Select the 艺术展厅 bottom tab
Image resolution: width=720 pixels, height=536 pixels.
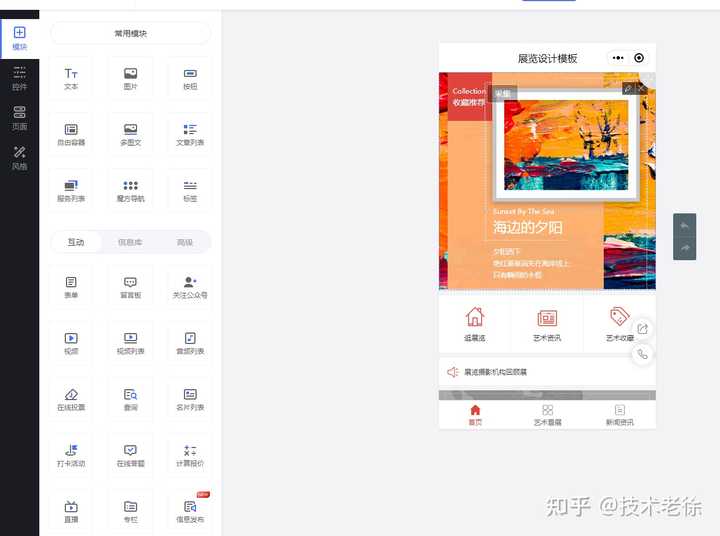[x=547, y=415]
